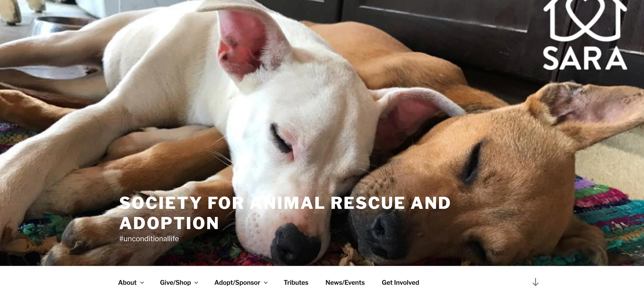
Task: Open the About menu item
Action: click(x=127, y=283)
